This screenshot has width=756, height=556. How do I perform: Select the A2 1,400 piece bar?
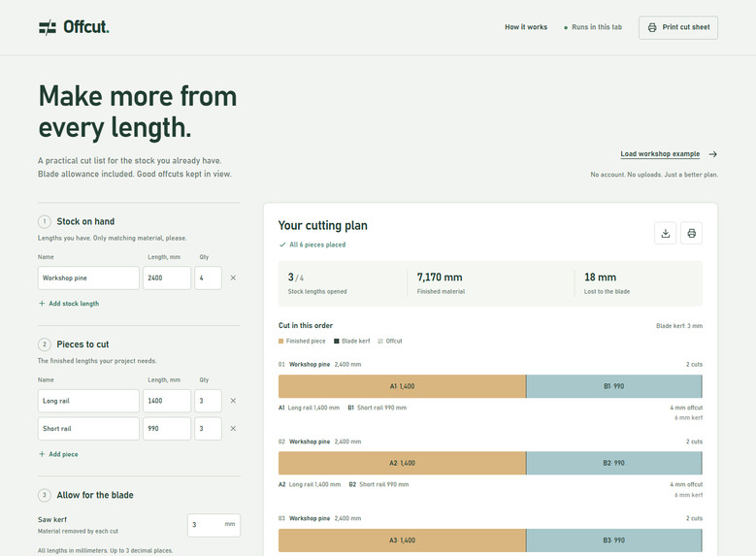point(402,463)
